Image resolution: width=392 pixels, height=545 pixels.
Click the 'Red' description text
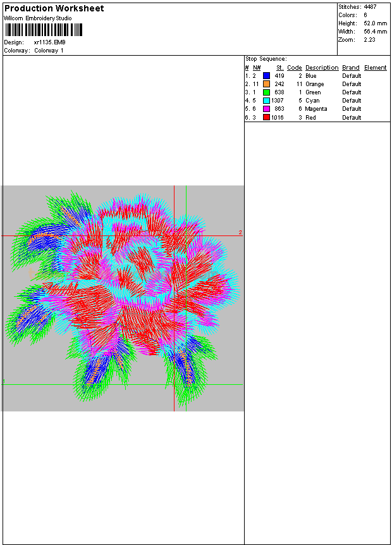310,118
